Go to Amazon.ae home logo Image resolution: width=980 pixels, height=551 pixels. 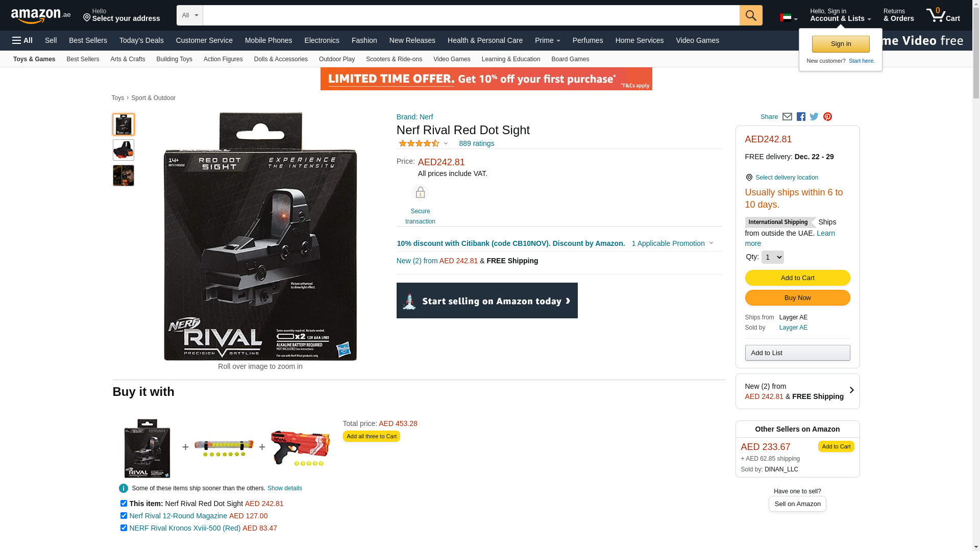point(41,15)
